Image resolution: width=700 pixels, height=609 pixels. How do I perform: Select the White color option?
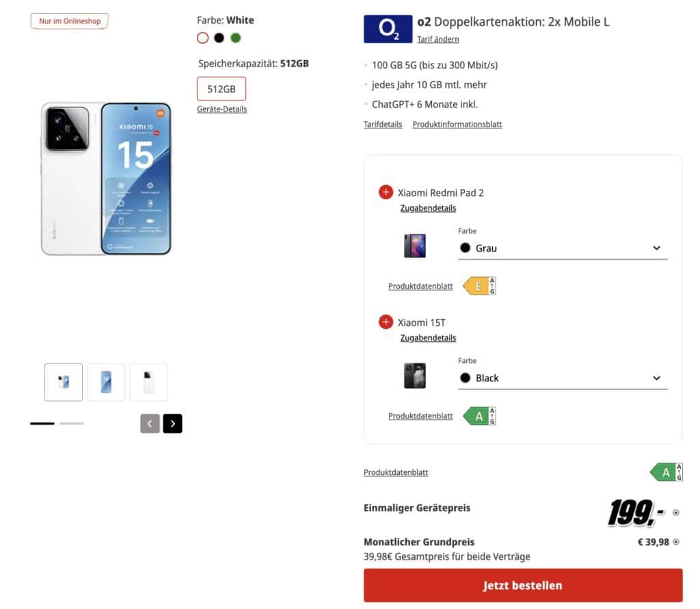[x=202, y=38]
